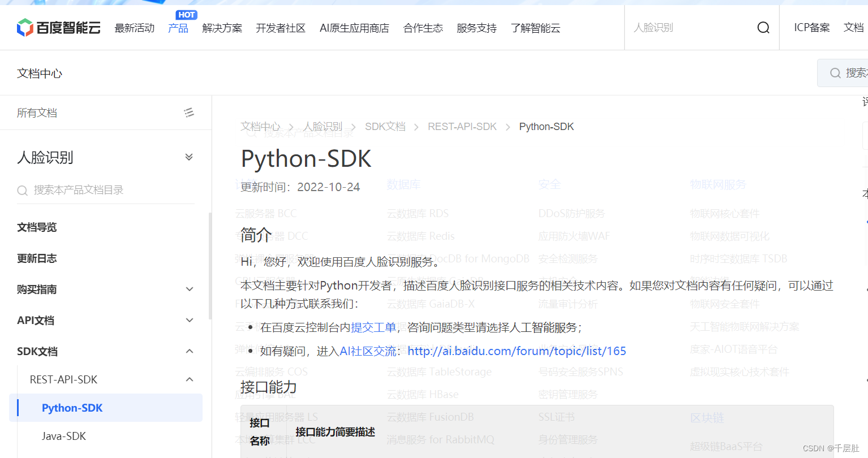Expand the 人脸识别 product double-chevron

click(189, 157)
